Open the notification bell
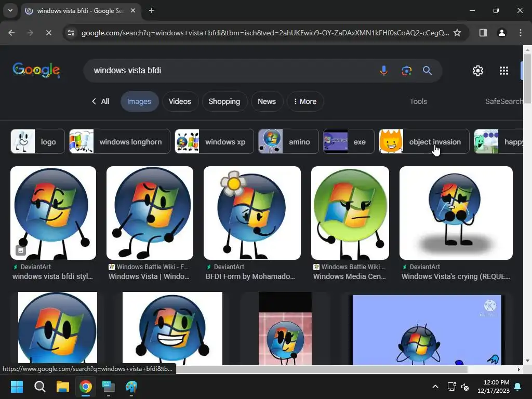The width and height of the screenshot is (532, 399). pyautogui.click(x=518, y=387)
